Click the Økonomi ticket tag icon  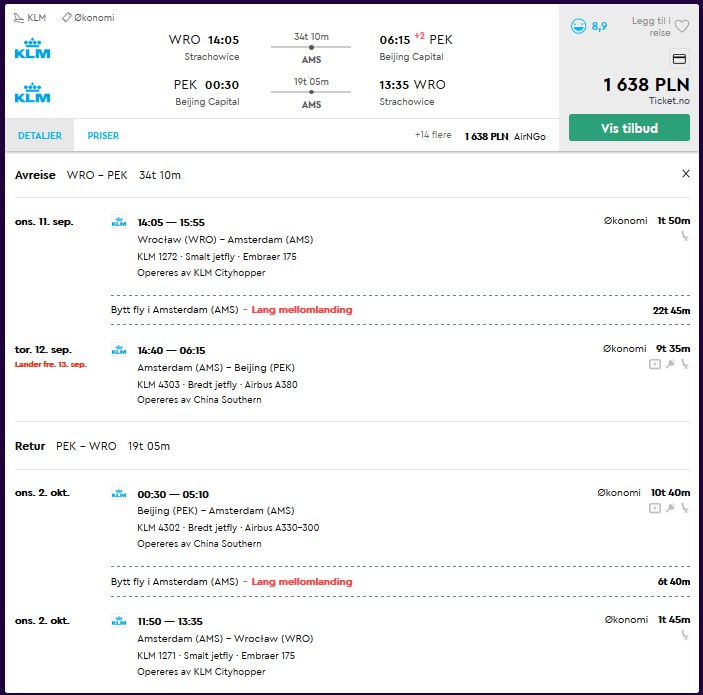66,17
